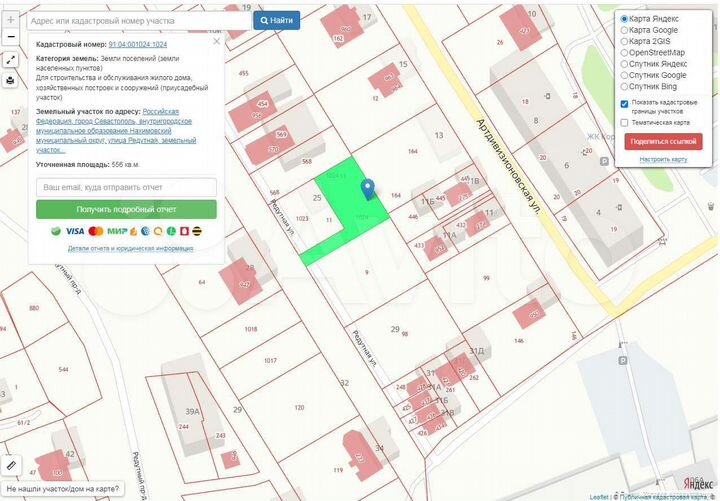Screen dimensions: 720x501
Task: Switch basemap to OpenStreetMap
Action: click(625, 52)
